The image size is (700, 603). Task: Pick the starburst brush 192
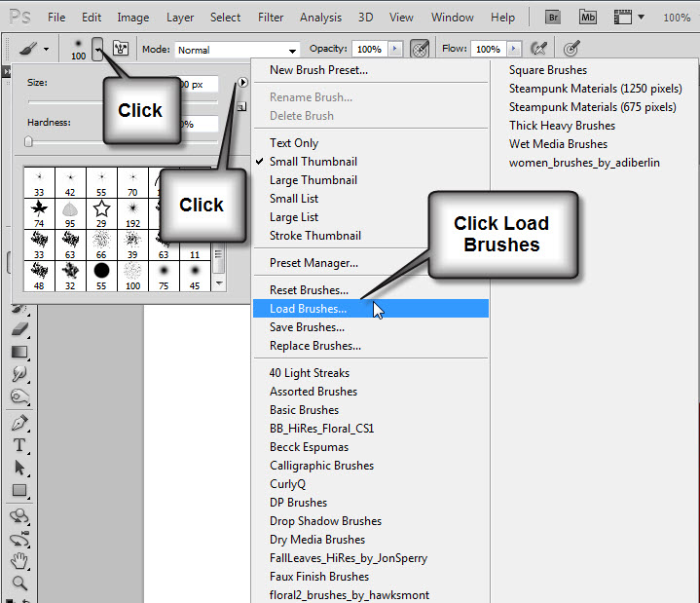pos(132,213)
